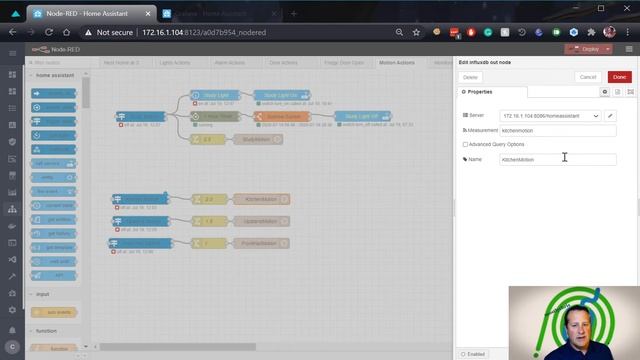Select the call service palette node
Viewport: 640px width, 360px height.
[x=53, y=164]
